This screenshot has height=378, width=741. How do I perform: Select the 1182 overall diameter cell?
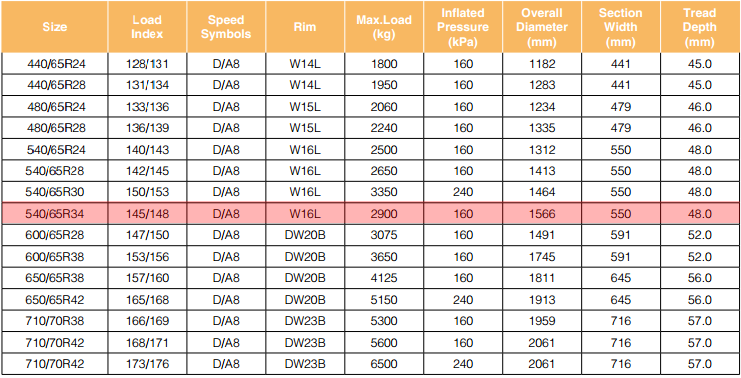542,63
